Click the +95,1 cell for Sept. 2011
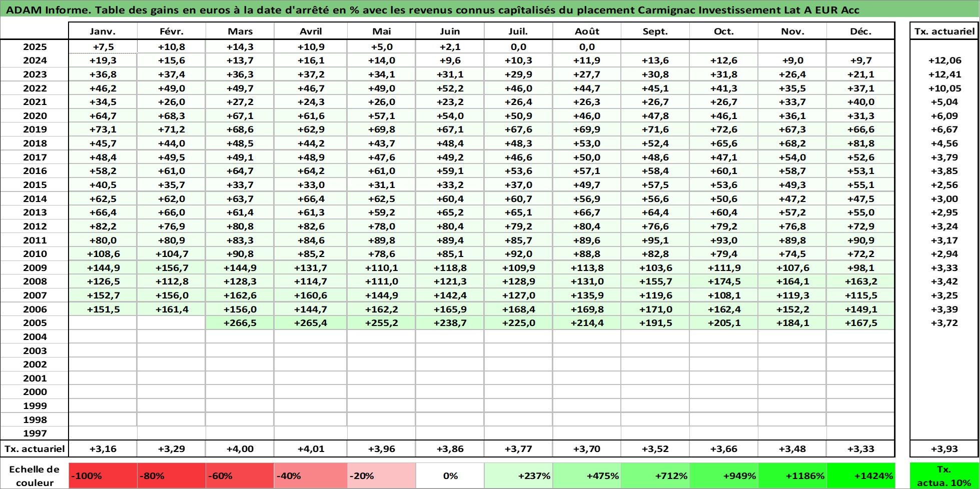Screen dimensions: 980x489 655,240
